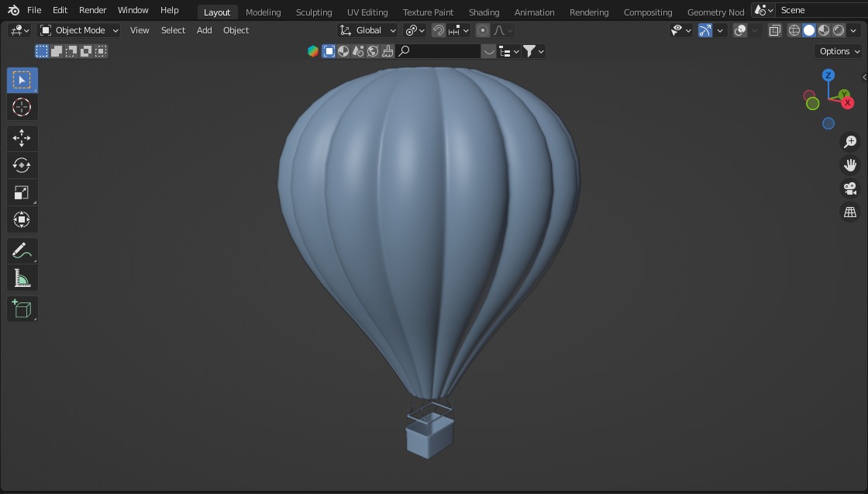Open the Window menu
This screenshot has height=494, width=868.
tap(133, 10)
